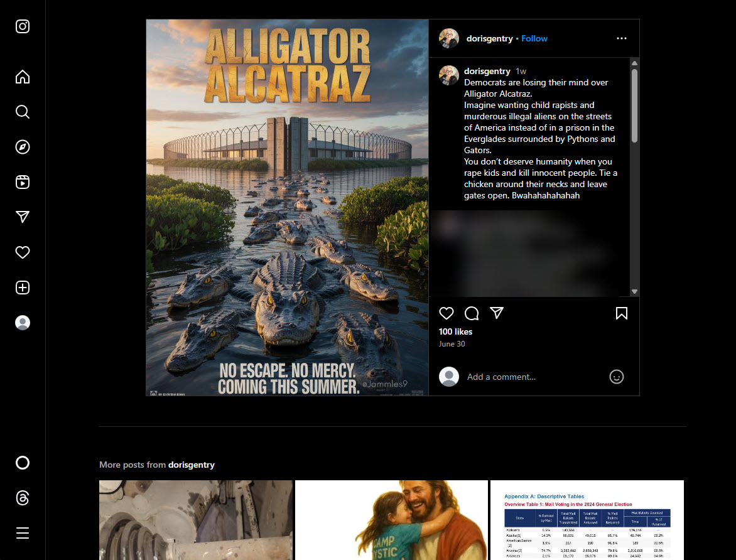Open the mail voting table thumbnail below
Viewport: 736px width, 560px height.
587,520
